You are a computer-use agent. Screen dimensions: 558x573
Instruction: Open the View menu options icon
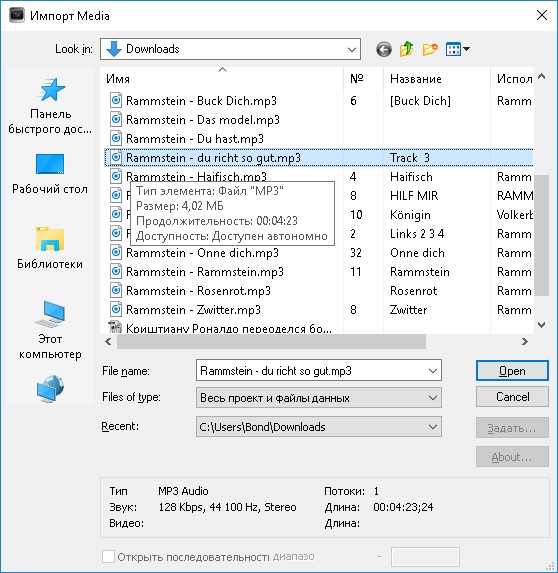pyautogui.click(x=453, y=49)
